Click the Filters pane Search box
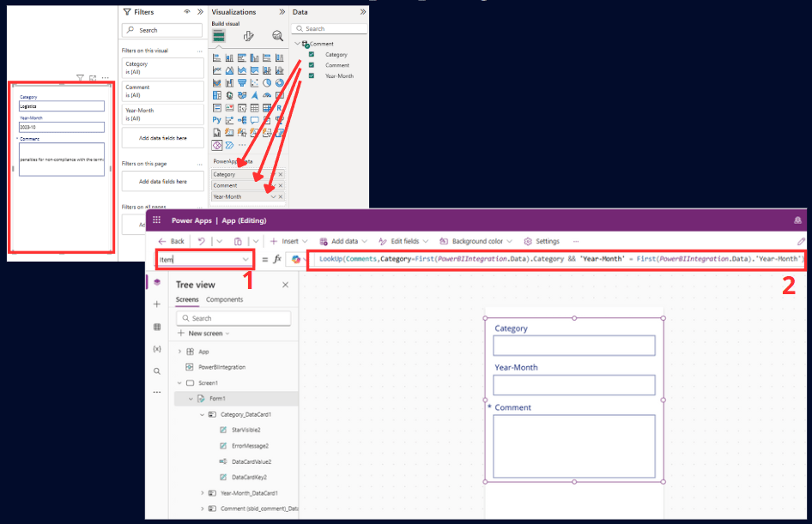This screenshot has width=812, height=524. 162,30
